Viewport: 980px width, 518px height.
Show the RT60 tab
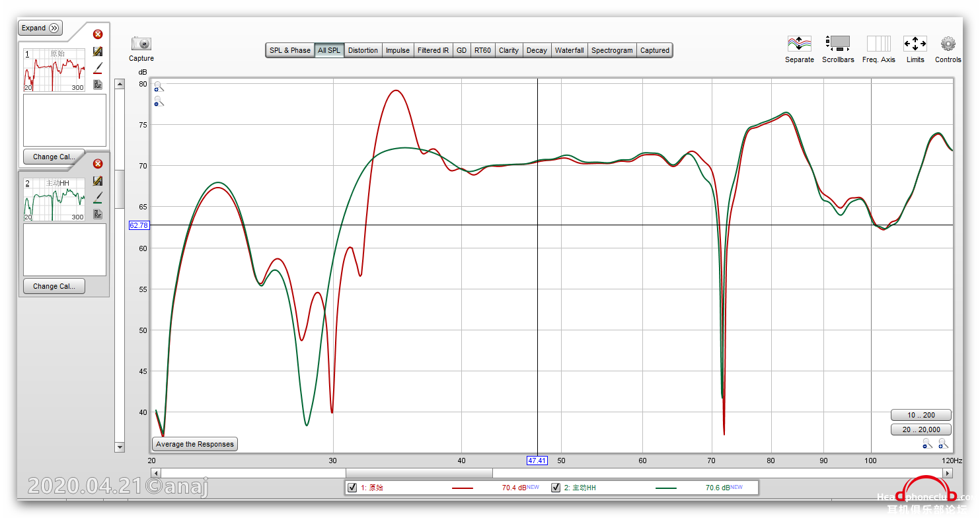(483, 50)
